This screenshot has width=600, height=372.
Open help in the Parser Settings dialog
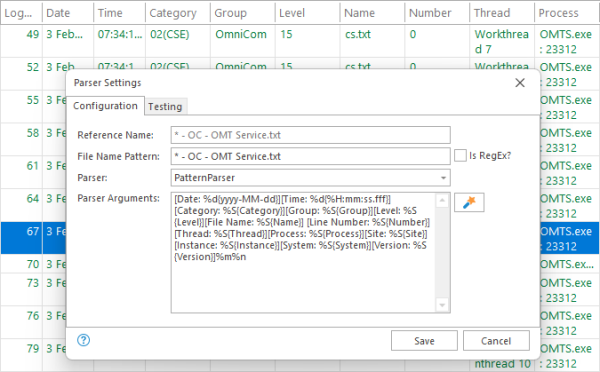(x=83, y=340)
